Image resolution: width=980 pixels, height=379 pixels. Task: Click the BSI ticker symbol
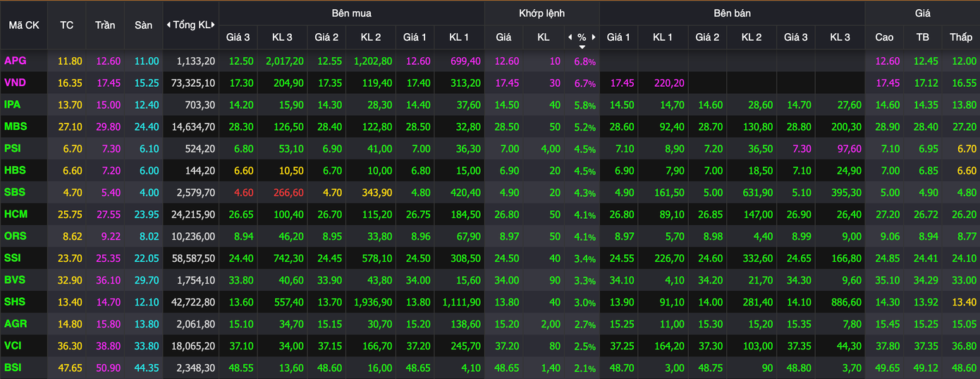[x=14, y=368]
